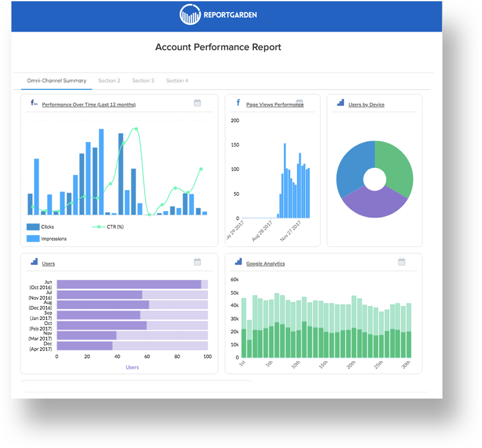Viewport: 482px width, 448px height.
Task: Click the 15th day label in Google Analytics
Action: pos(323,364)
